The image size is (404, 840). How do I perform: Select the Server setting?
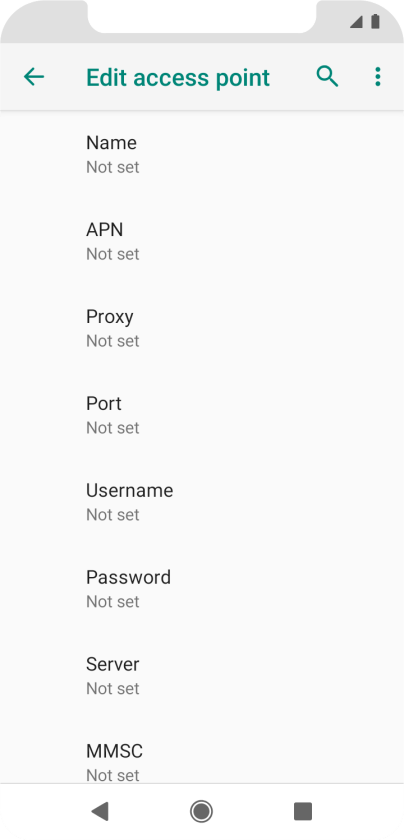coord(202,676)
